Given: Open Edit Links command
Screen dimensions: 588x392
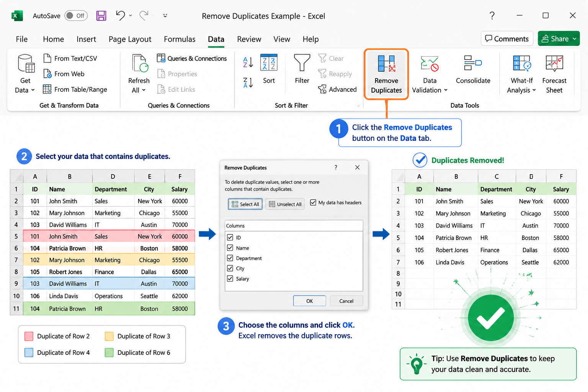Looking at the screenshot, I should [x=176, y=89].
